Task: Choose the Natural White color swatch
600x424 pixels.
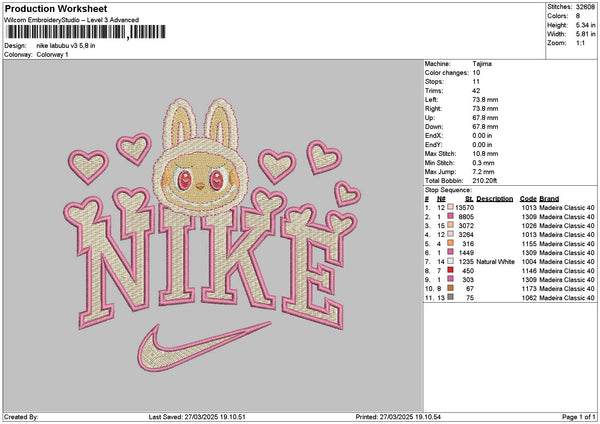Action: (x=450, y=261)
